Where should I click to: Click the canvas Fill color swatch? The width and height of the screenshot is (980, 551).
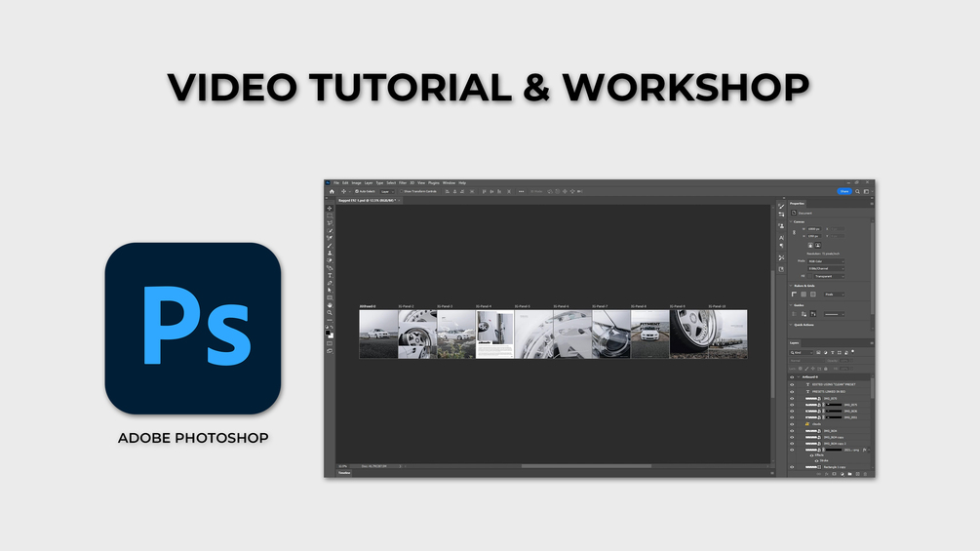pos(810,276)
